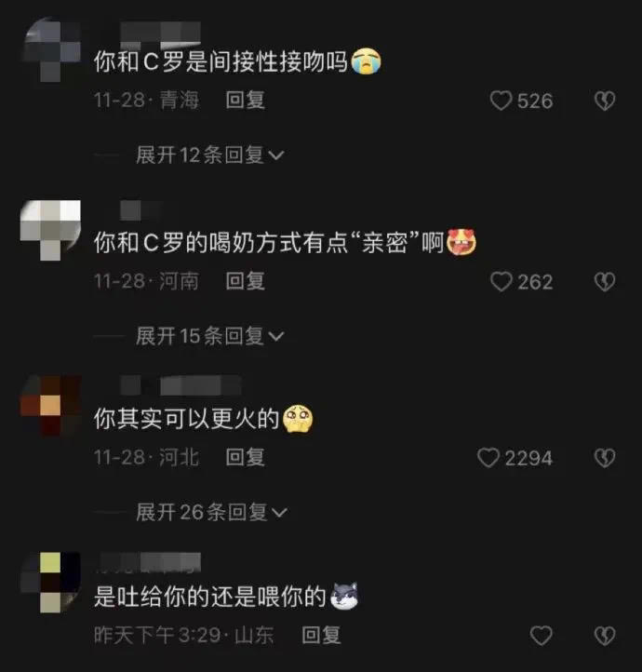Open the second commenter's gray avatar
The image size is (642, 672).
tap(50, 230)
